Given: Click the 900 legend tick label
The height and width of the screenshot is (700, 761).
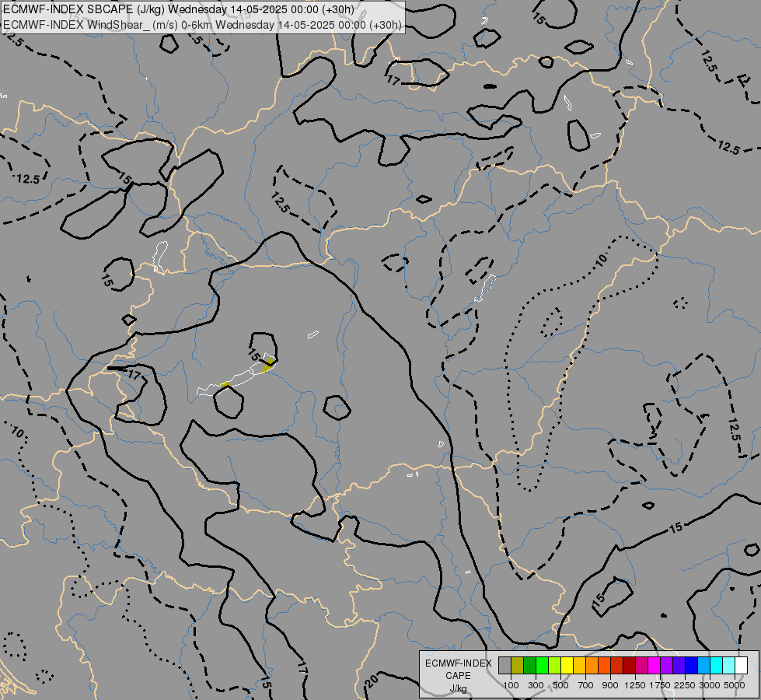Looking at the screenshot, I should (x=610, y=685).
